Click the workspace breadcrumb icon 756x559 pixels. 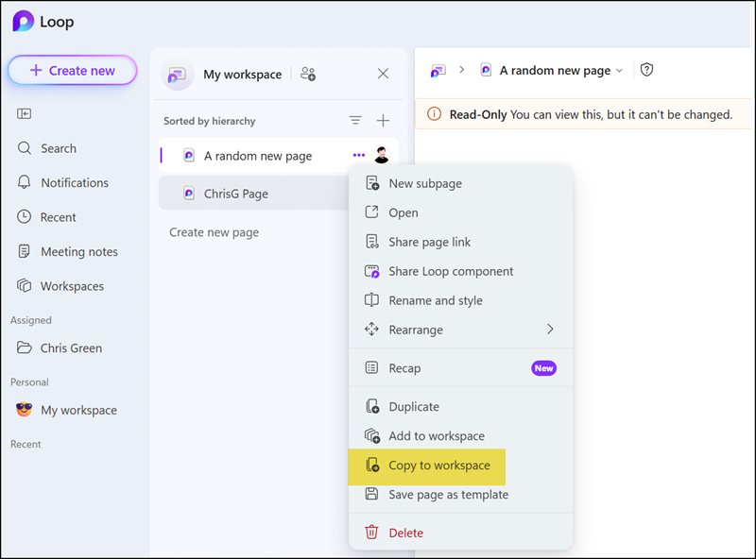[438, 71]
